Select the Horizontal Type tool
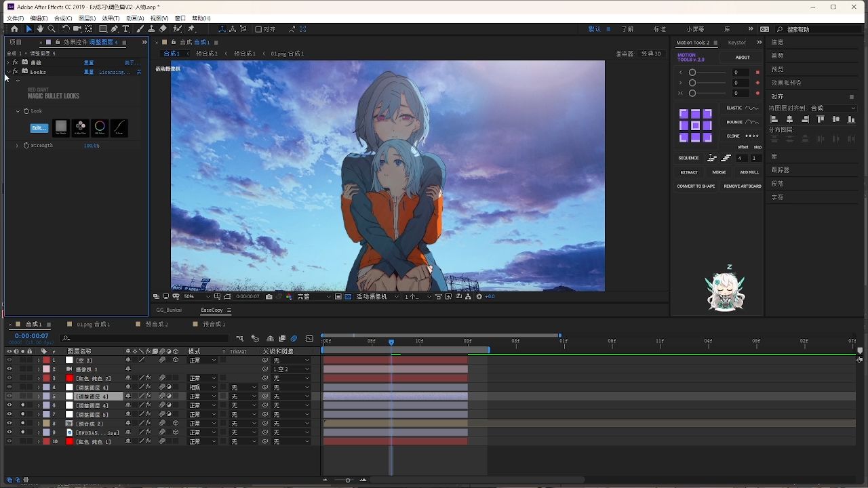The width and height of the screenshot is (868, 488). click(126, 29)
